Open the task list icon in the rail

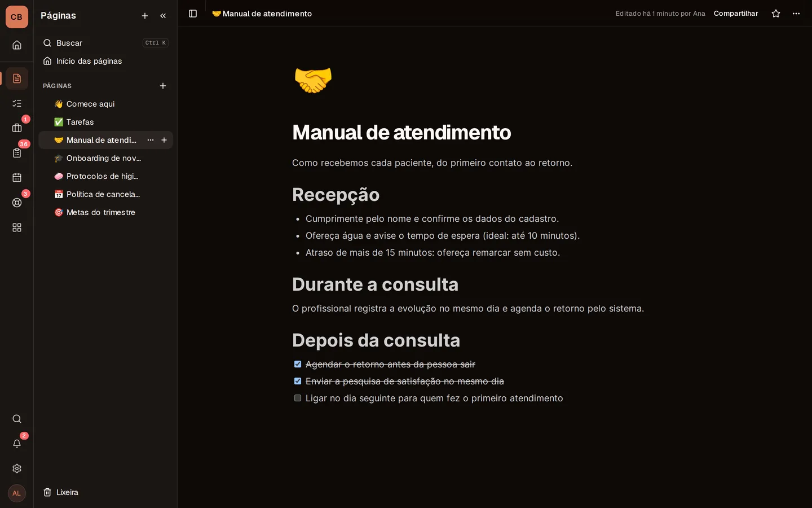[x=17, y=103]
